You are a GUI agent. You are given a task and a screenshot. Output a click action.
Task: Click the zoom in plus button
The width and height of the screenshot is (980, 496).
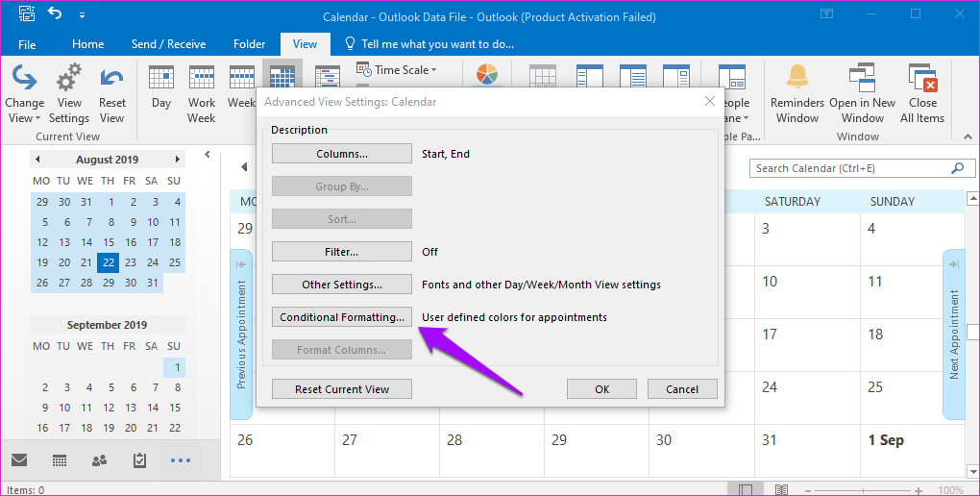point(919,490)
